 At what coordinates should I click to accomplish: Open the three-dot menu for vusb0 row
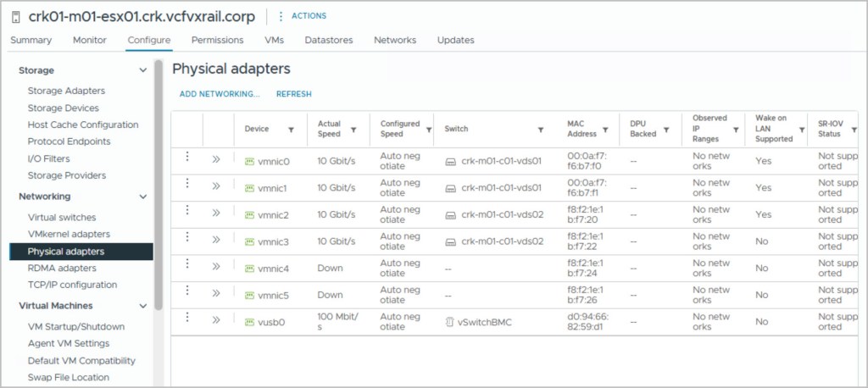187,319
